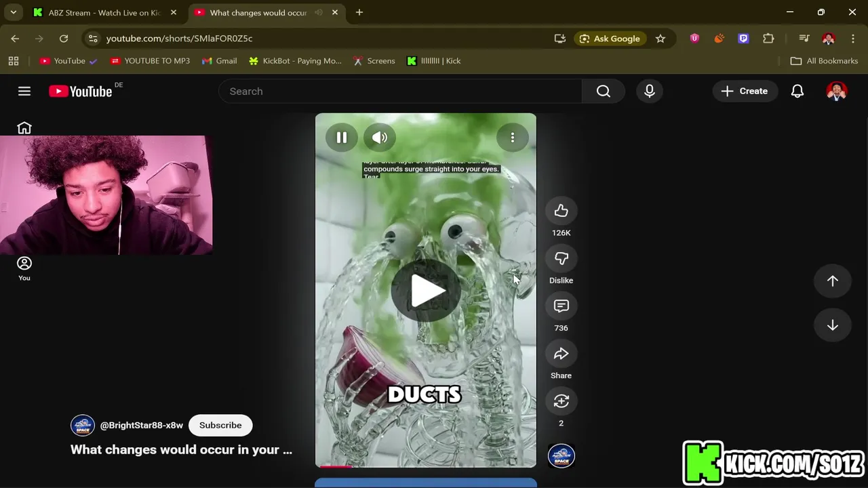
Task: Open the IIIIIIII | Kick bookmark
Action: [433, 61]
